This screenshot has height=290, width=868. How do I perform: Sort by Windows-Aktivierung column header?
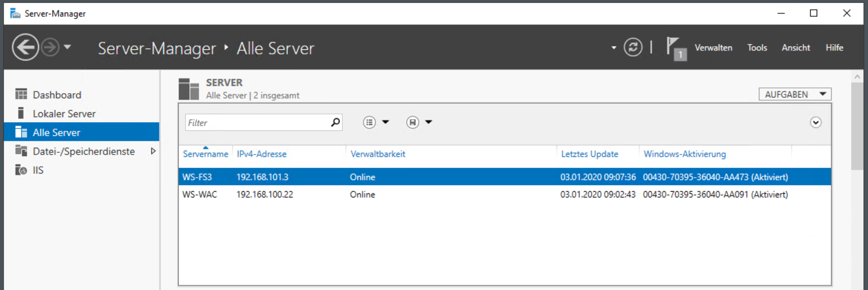pyautogui.click(x=685, y=154)
